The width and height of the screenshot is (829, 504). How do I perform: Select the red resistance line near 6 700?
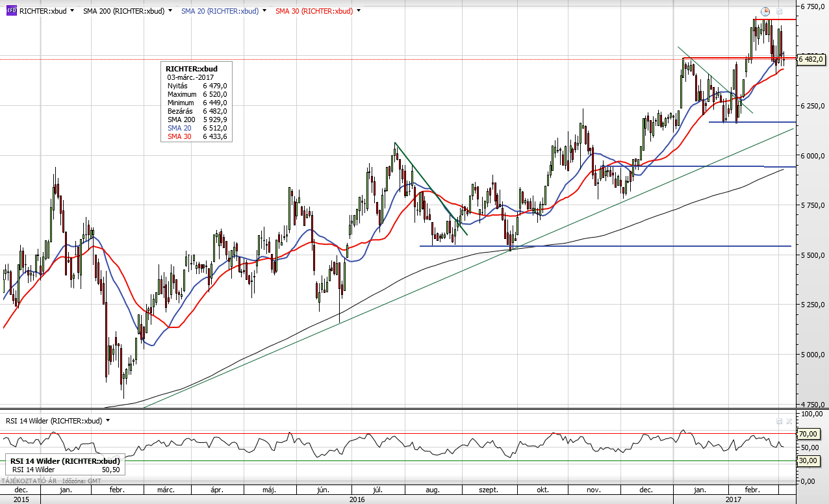click(x=774, y=19)
